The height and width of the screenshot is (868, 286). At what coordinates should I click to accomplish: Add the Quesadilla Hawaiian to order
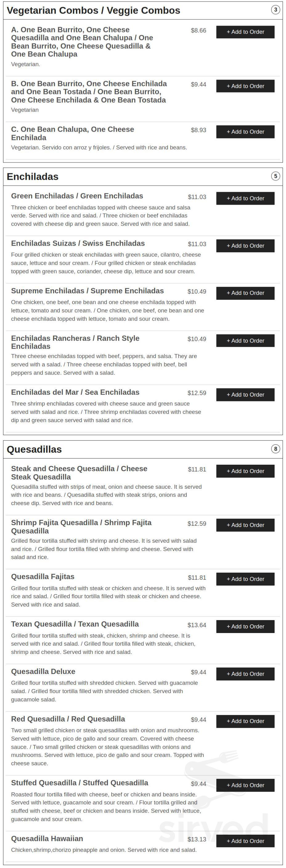pos(245,841)
